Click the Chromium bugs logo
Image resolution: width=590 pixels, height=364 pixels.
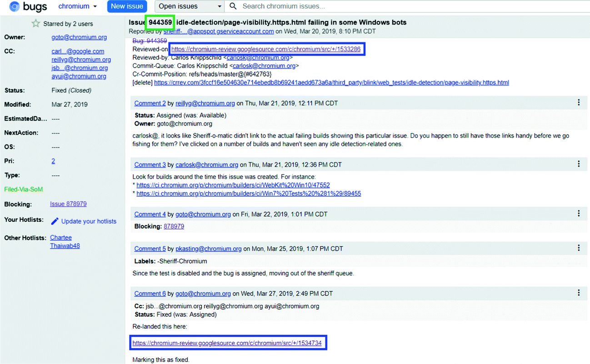point(28,7)
